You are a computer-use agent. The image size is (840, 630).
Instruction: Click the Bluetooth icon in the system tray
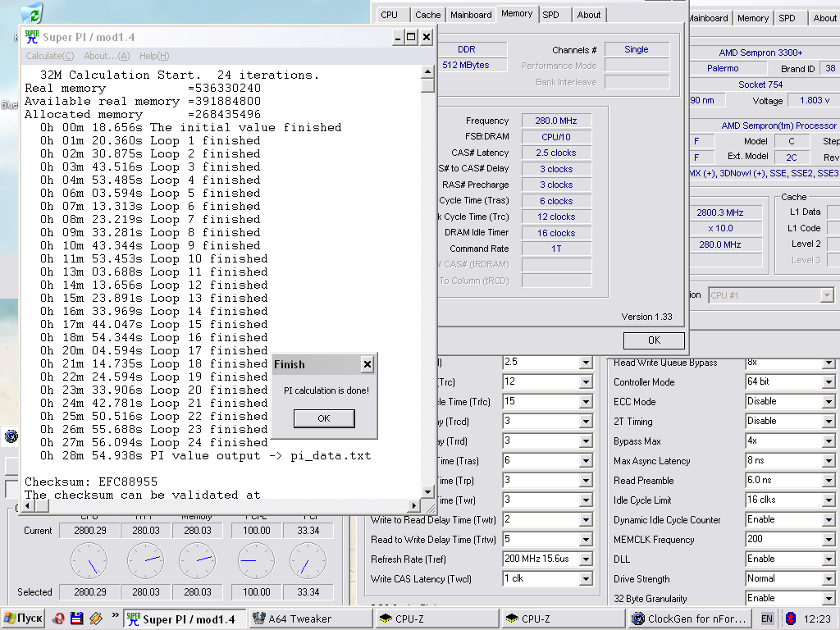coord(790,619)
